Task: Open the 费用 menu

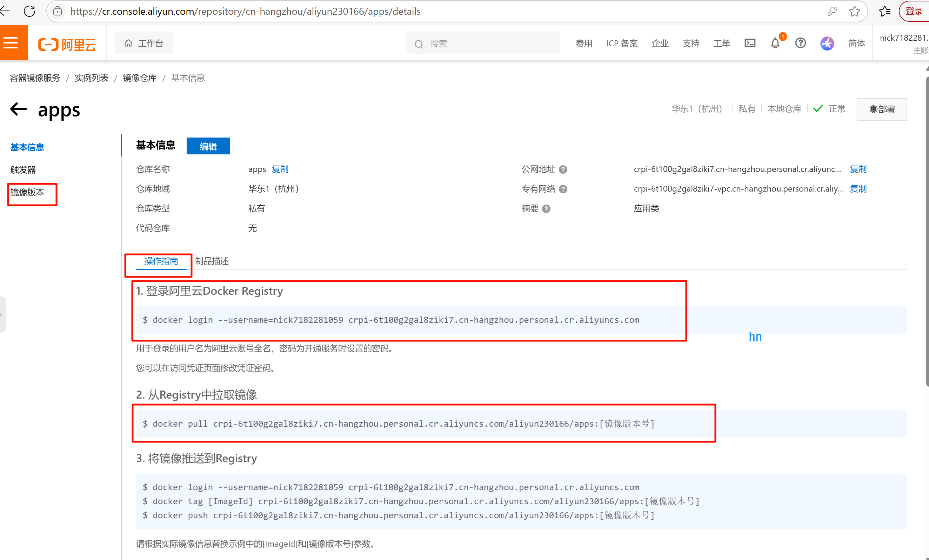Action: point(584,44)
